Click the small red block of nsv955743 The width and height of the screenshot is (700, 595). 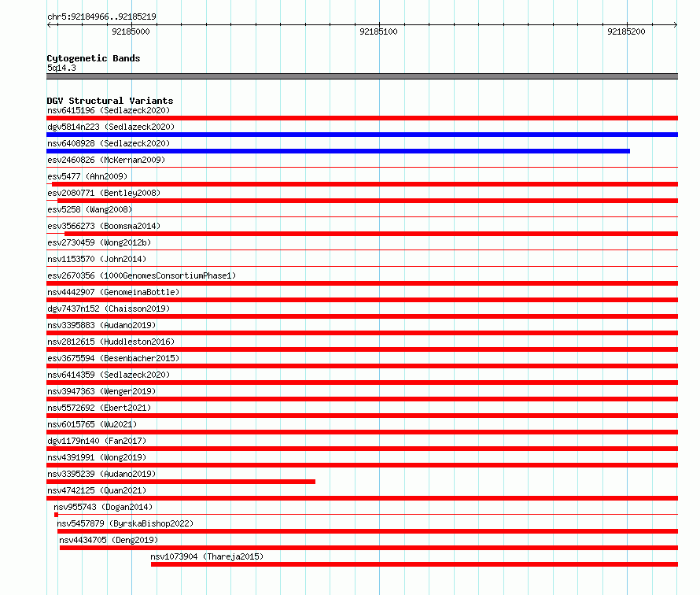57,515
